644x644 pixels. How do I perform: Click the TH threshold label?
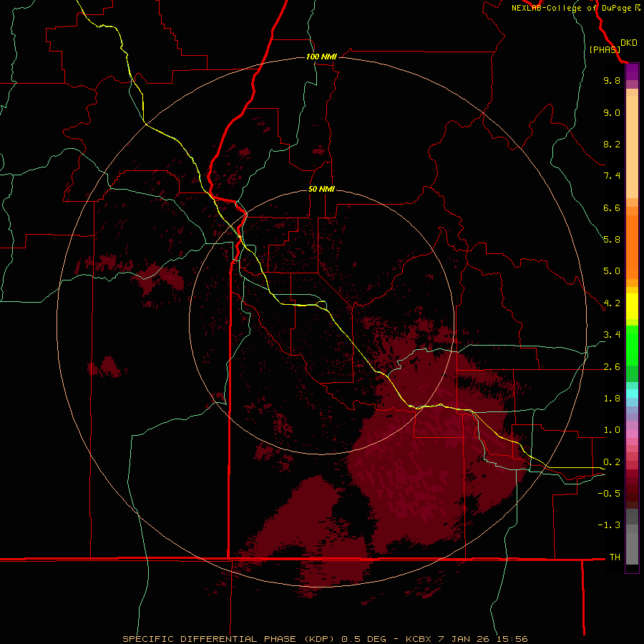615,557
